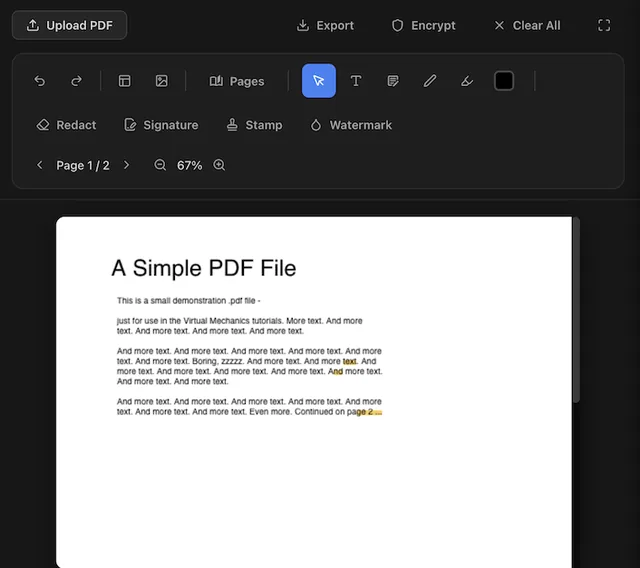Select the cursor pointer tool
Screen dimensions: 640x568
[319, 81]
